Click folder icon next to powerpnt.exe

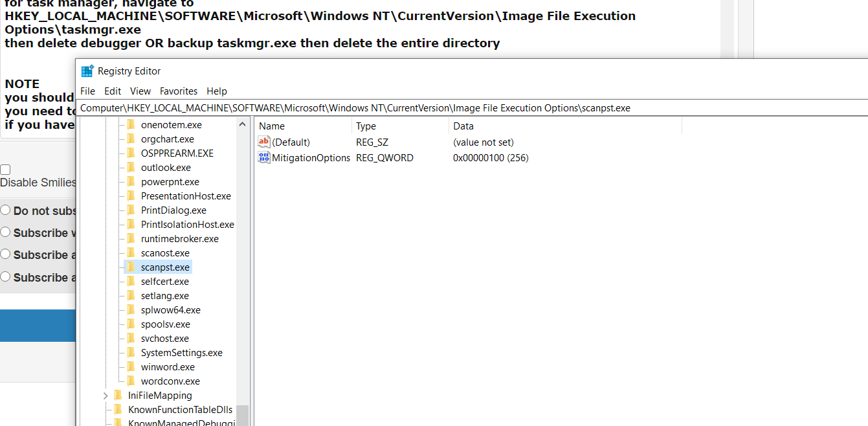click(131, 182)
